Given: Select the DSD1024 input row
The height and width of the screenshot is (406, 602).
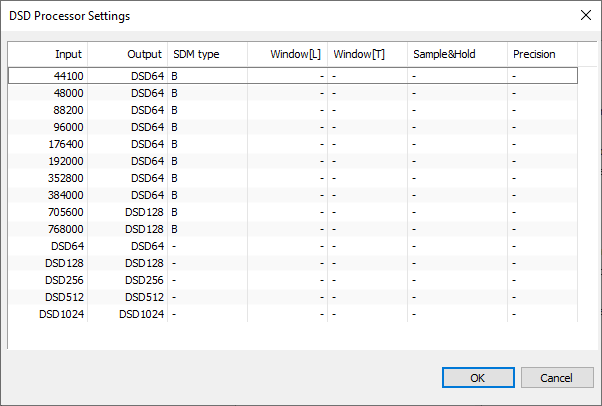Looking at the screenshot, I should click(293, 314).
